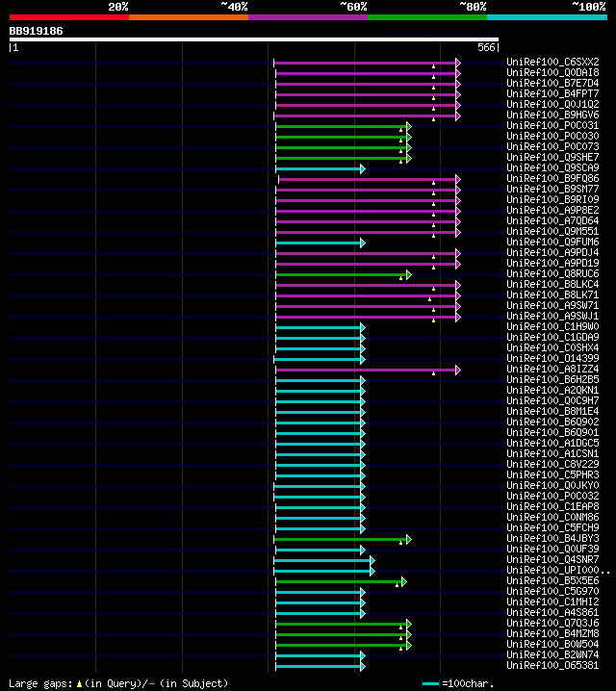Screen dimensions: 616x691
Task: Click the UniRef100_A9PDJ4 label
Action: coord(552,252)
